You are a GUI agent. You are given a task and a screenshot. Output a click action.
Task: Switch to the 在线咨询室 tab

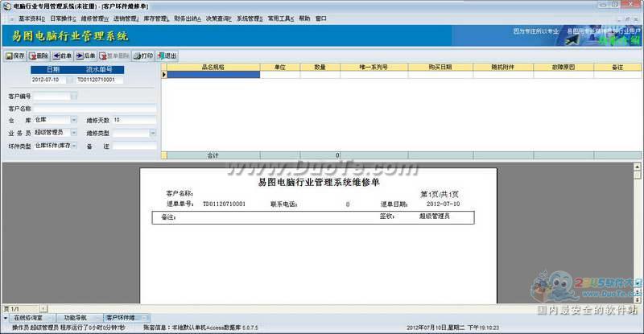[x=31, y=318]
